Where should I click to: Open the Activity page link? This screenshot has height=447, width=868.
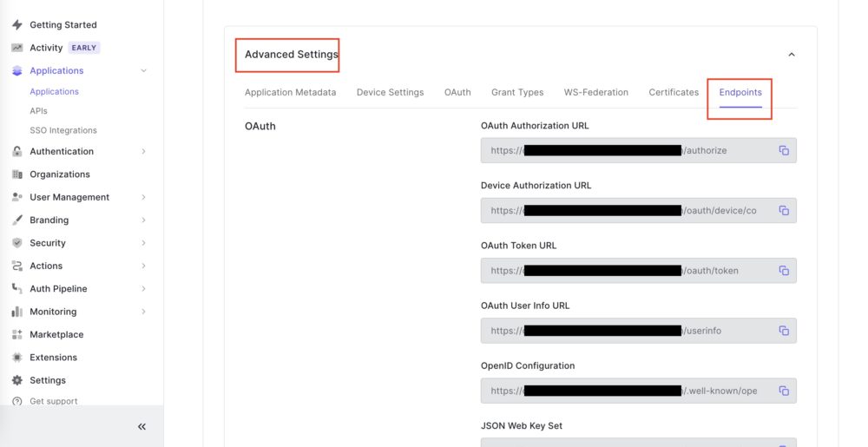pos(46,48)
